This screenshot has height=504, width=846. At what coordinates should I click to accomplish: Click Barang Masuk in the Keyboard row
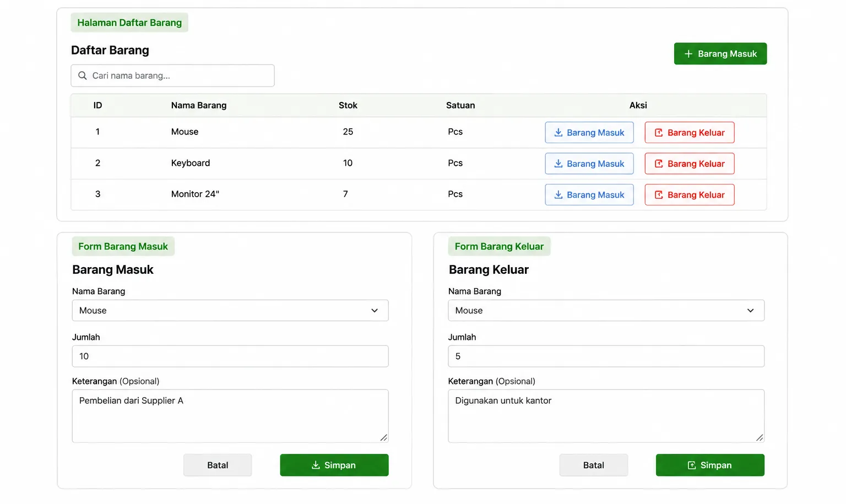589,164
